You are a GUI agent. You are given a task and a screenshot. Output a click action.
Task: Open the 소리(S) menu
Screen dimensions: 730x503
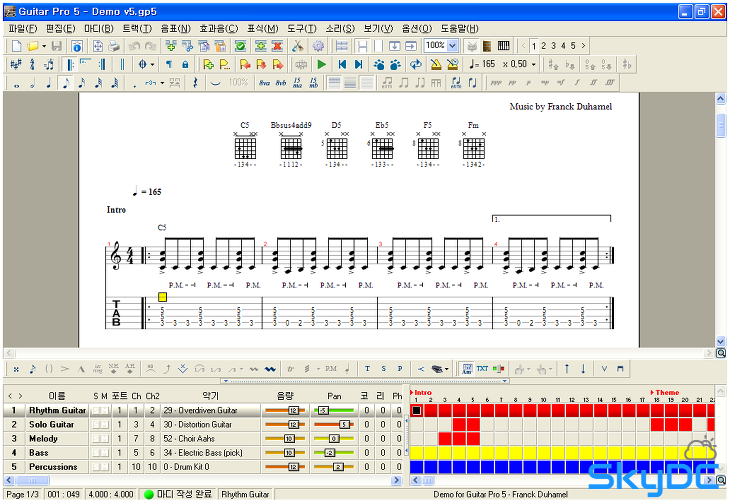click(340, 28)
